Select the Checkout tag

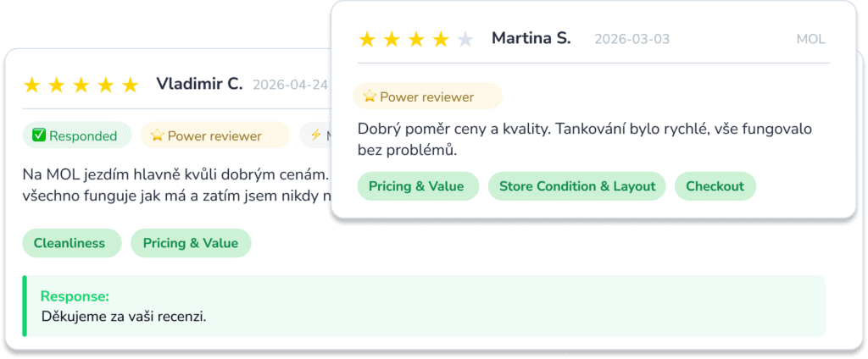[715, 186]
